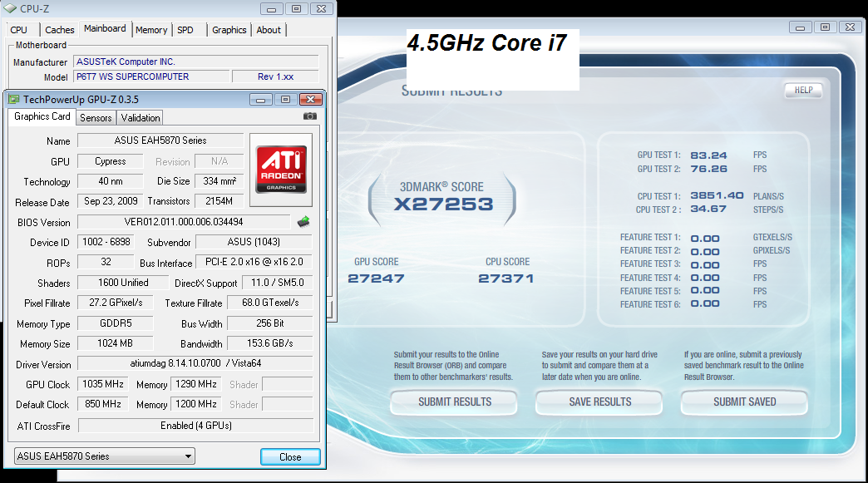Viewport: 868px width, 483px height.
Task: Click the GPU Name field ASUS EAH5870 Series
Action: coord(160,140)
